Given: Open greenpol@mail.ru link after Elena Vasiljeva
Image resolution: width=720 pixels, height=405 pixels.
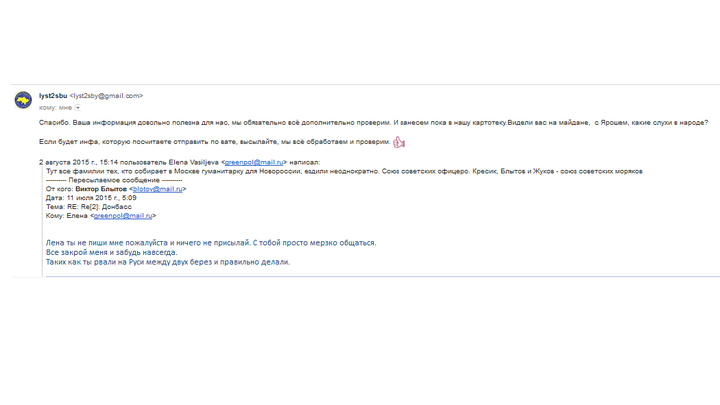Looking at the screenshot, I should point(254,162).
